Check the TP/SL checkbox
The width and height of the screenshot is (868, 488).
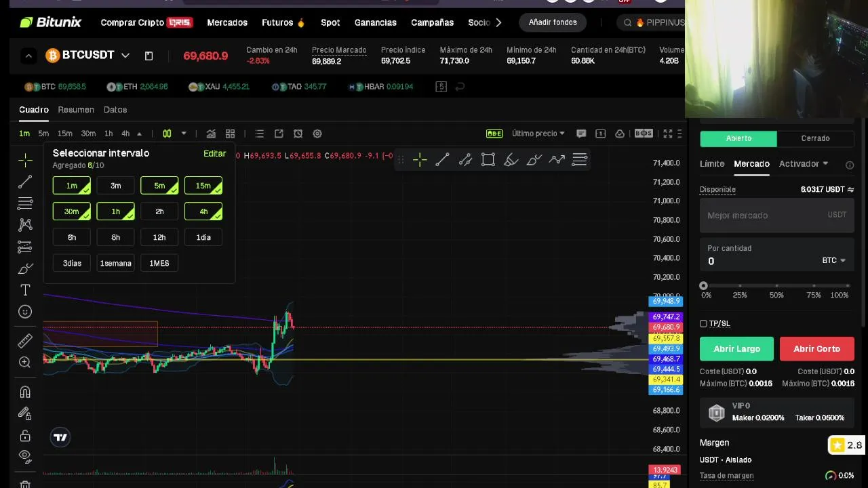[x=703, y=323]
